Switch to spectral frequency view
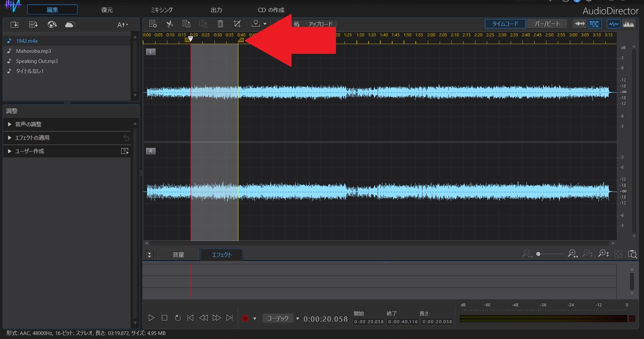Screen dimensions: 644x339 [629, 24]
